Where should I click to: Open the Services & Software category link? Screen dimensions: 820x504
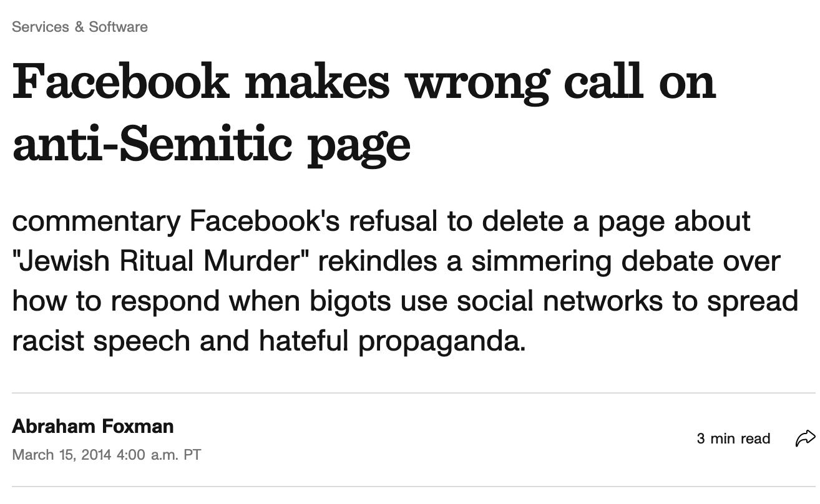(x=80, y=27)
